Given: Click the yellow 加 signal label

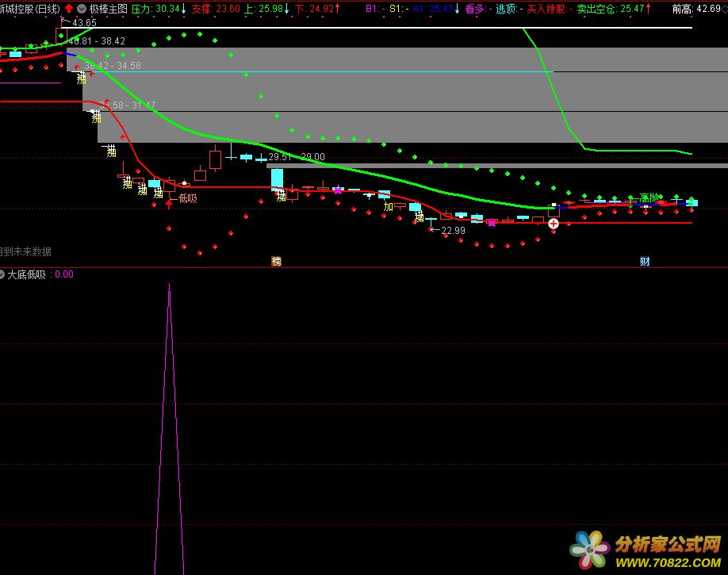Looking at the screenshot, I should click(389, 206).
